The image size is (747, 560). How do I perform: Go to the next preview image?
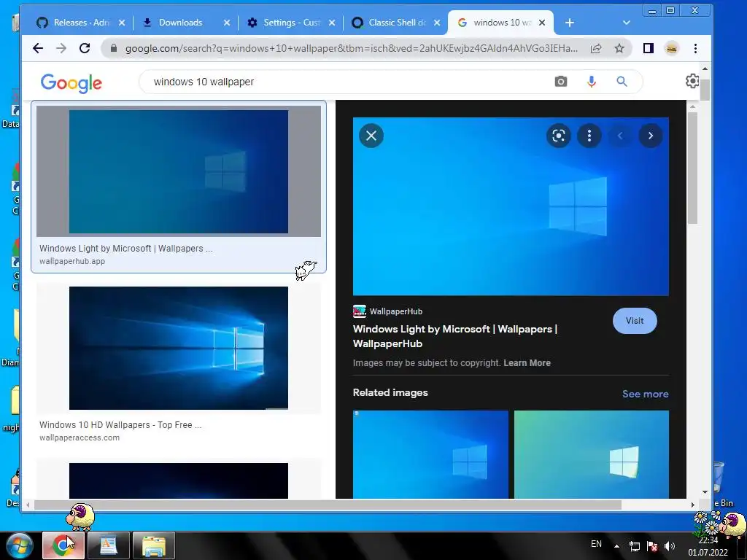(x=651, y=136)
